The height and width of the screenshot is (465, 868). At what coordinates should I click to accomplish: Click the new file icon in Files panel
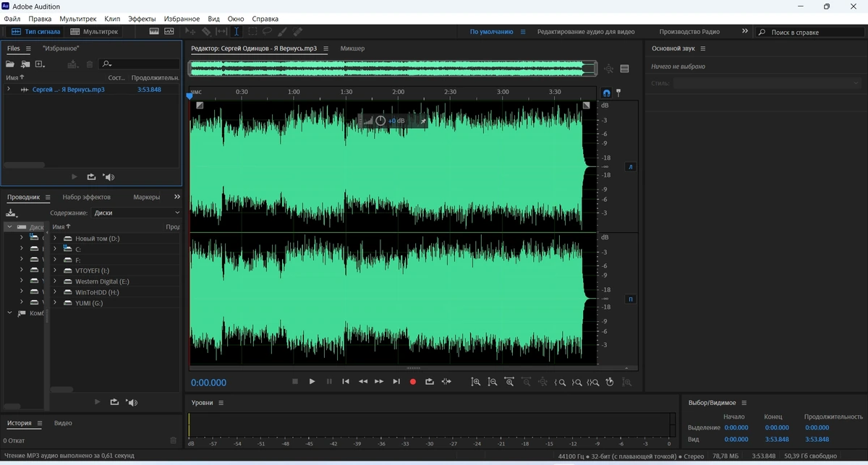click(x=40, y=64)
